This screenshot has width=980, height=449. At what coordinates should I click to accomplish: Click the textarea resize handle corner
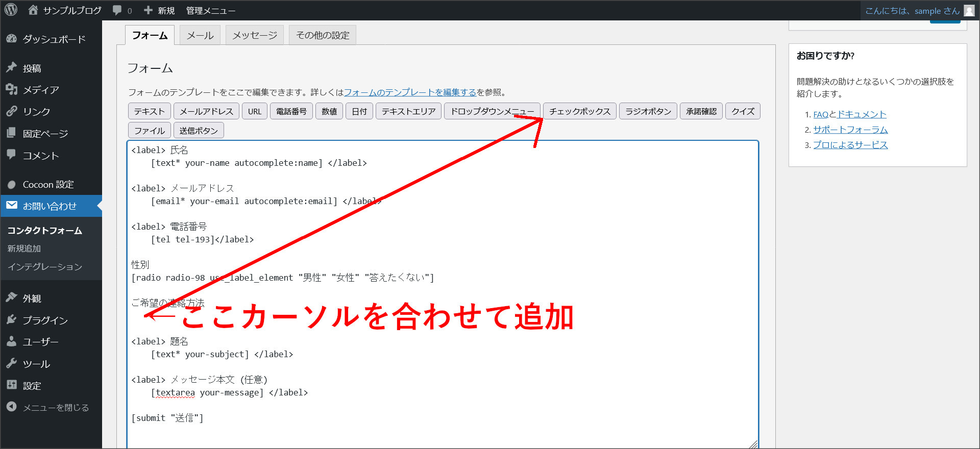753,444
